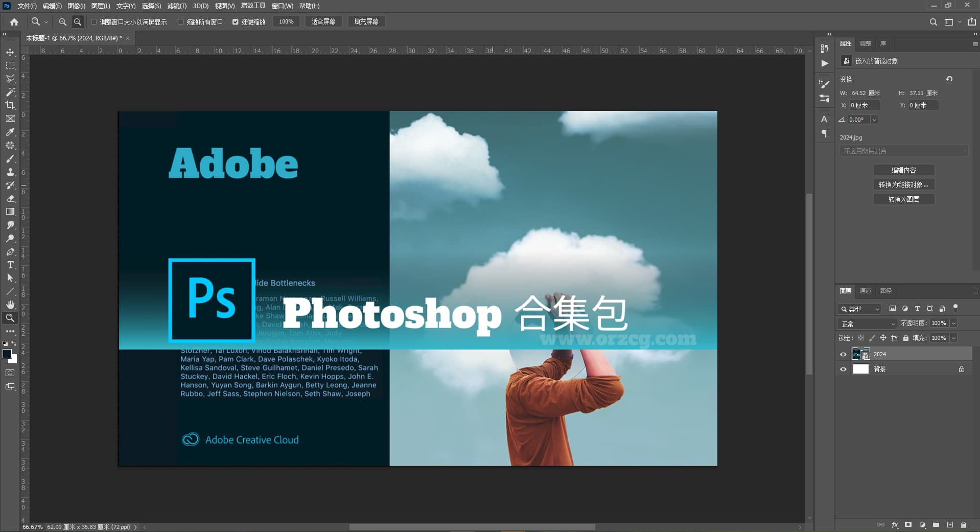Open the Properties panel flyout menu
The width and height of the screenshot is (980, 532).
point(975,44)
